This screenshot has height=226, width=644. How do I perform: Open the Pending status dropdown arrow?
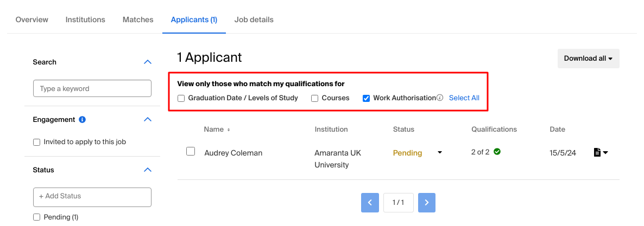click(x=440, y=153)
